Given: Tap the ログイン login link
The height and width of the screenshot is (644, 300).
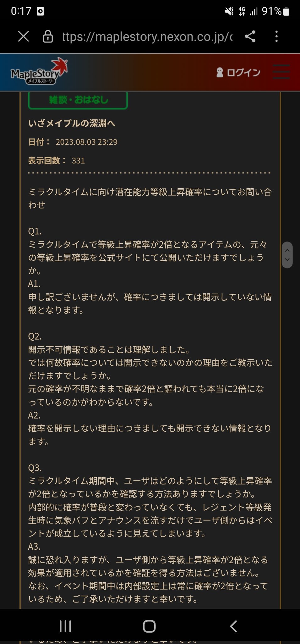Looking at the screenshot, I should tap(243, 73).
